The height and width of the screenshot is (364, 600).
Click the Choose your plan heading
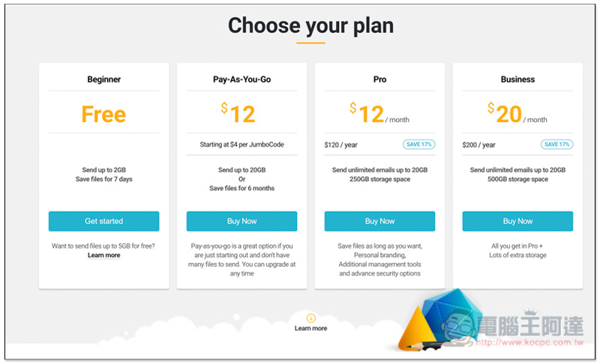[310, 25]
